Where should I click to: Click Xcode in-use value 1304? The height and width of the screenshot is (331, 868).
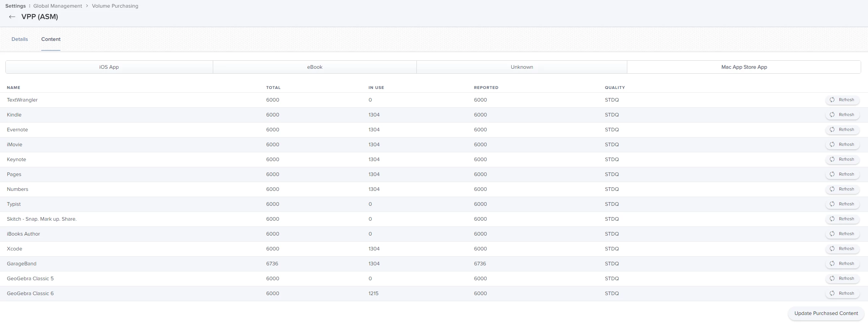(x=374, y=249)
